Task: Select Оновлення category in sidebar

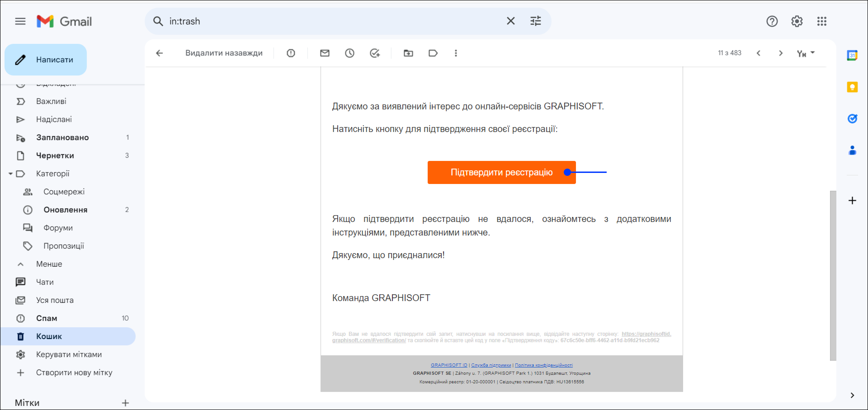Action: (x=65, y=210)
